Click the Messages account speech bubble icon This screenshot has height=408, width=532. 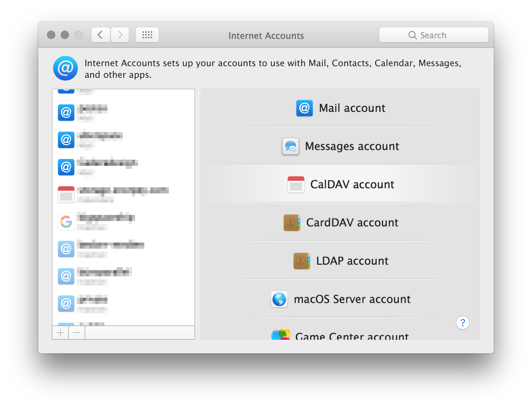[291, 146]
